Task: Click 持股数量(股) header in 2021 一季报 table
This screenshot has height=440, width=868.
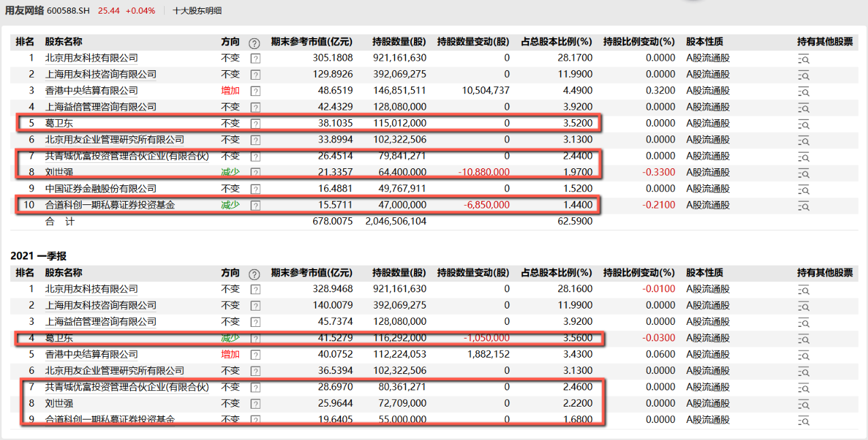Action: (400, 273)
